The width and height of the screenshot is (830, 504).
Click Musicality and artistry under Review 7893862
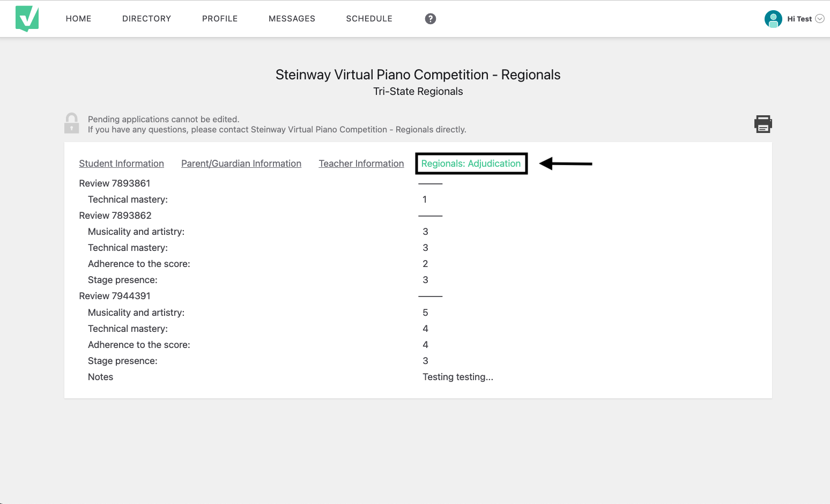click(x=136, y=232)
